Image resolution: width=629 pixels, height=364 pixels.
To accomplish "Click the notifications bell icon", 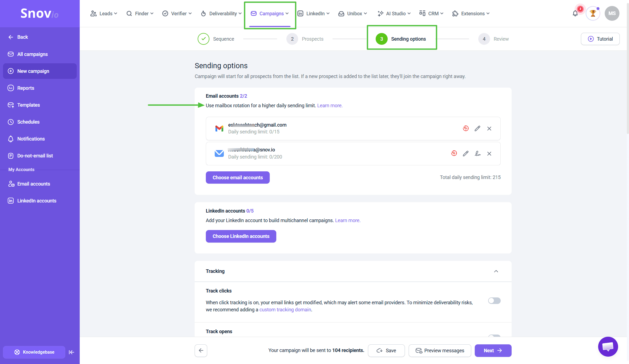I will pos(575,13).
